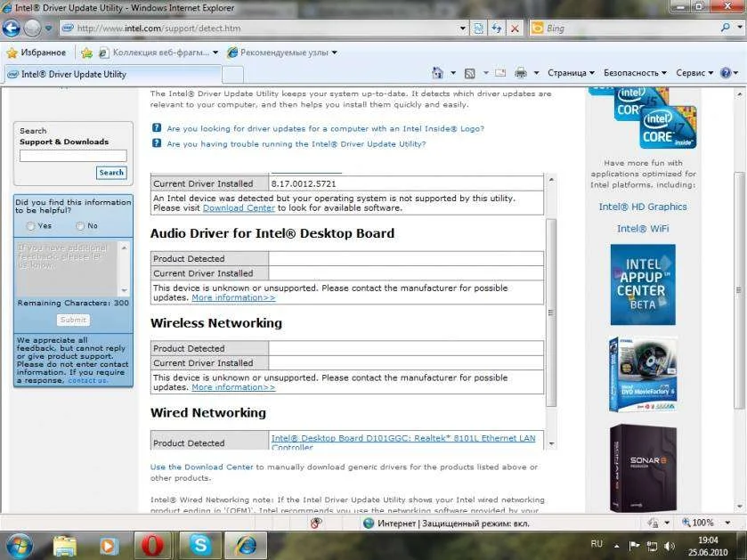This screenshot has width=747, height=560.
Task: Start Bing search with the magnifier icon
Action: click(x=725, y=28)
